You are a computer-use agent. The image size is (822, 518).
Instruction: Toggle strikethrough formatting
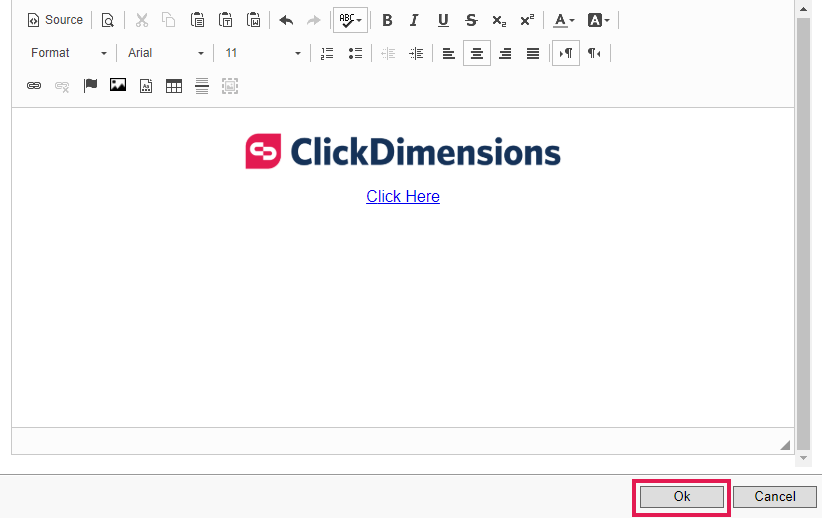coord(471,20)
